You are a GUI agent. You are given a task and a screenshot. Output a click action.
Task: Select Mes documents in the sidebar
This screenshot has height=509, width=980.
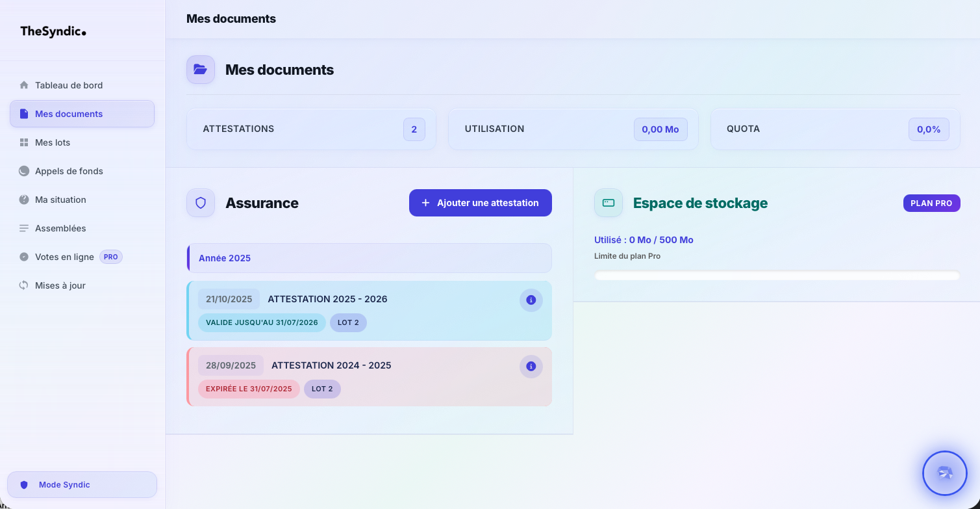click(x=69, y=114)
